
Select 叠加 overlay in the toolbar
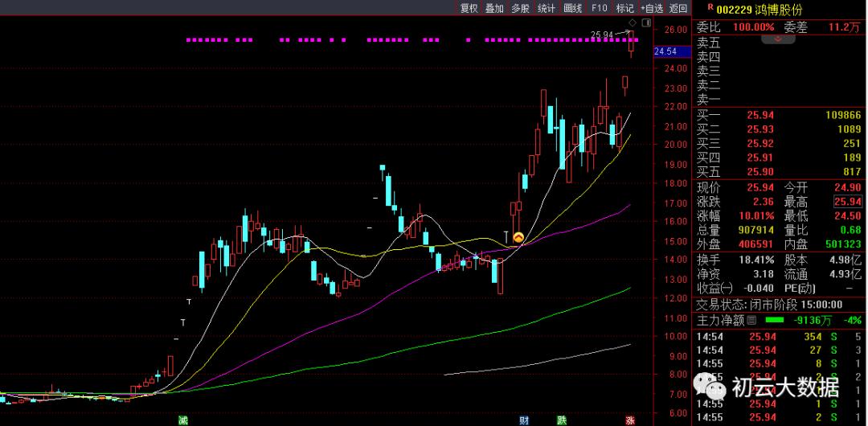[494, 8]
